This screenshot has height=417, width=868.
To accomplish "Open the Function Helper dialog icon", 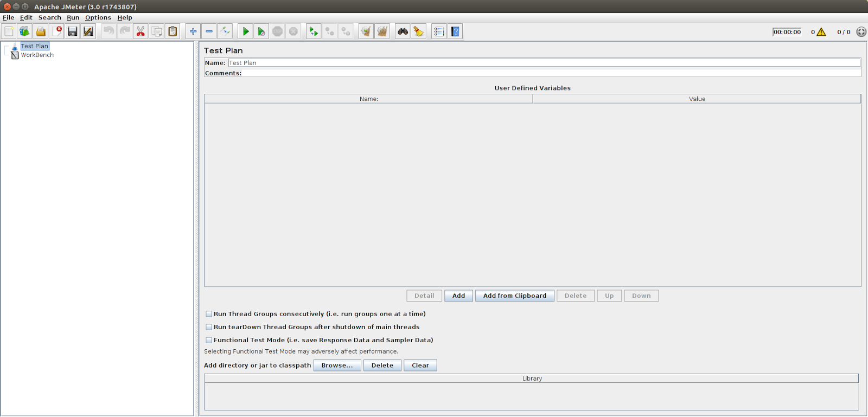I will [x=439, y=31].
